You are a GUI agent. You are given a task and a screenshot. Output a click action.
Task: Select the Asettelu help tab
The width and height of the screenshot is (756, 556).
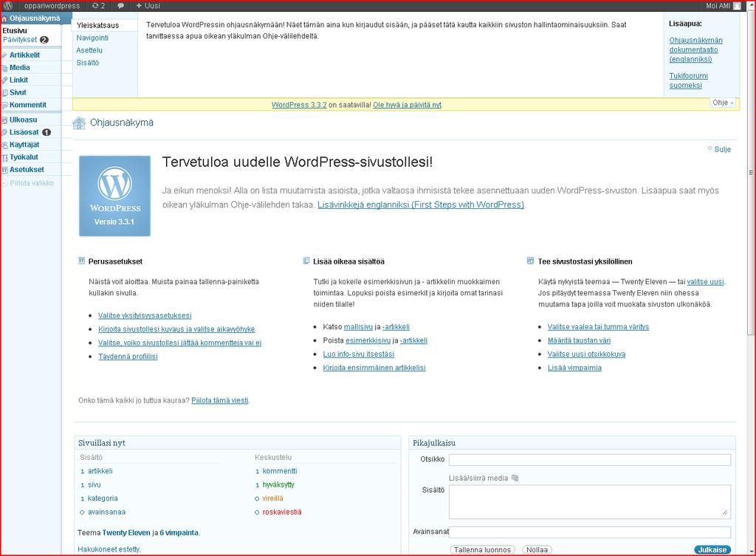(89, 50)
